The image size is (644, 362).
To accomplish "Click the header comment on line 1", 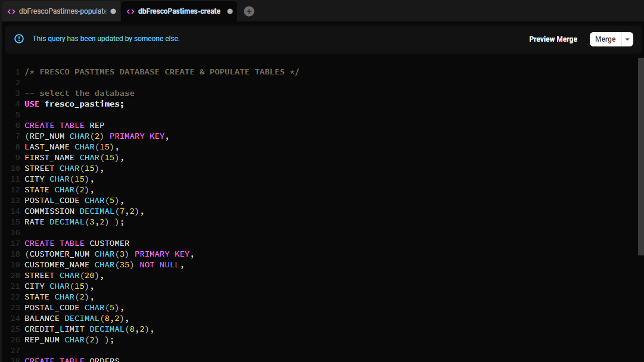I will [162, 72].
